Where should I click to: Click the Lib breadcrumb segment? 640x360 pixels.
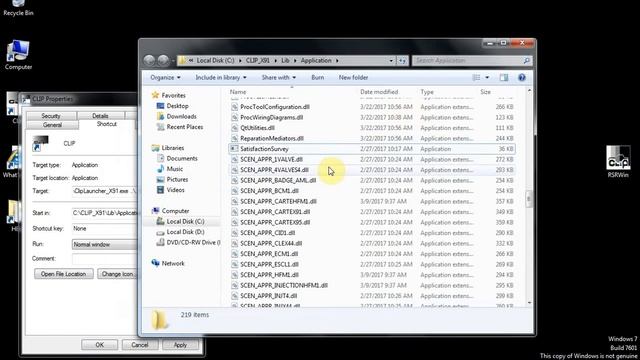click(x=285, y=60)
